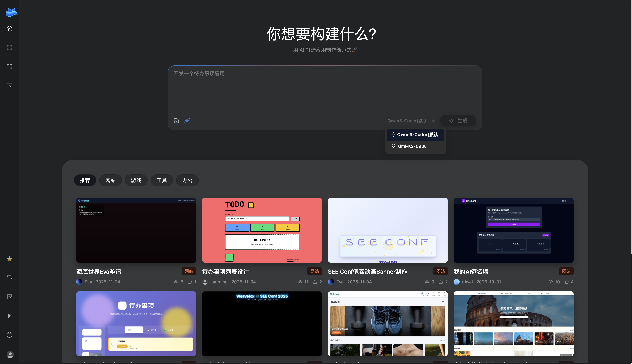632x364 pixels.
Task: Open the user avatar profile at bottom
Action: (x=10, y=354)
